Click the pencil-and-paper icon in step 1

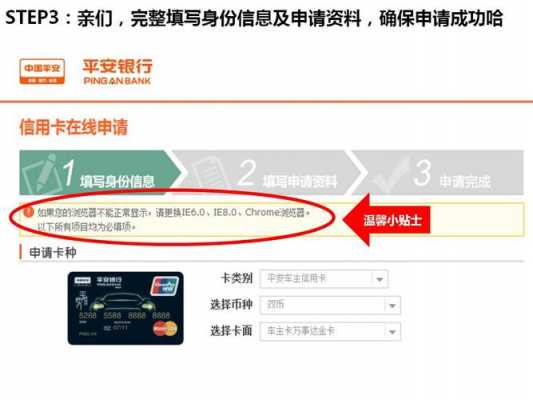point(40,173)
